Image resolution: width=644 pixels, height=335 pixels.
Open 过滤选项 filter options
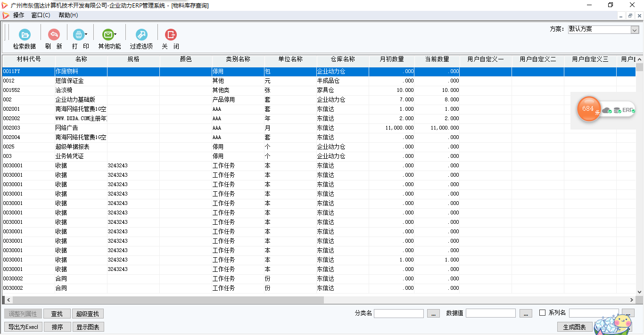click(141, 35)
